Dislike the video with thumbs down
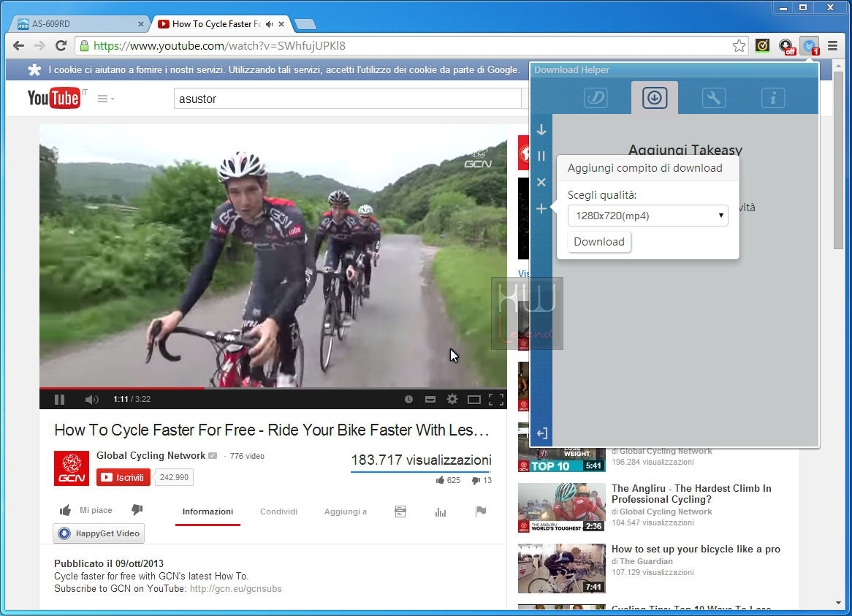The width and height of the screenshot is (852, 616). 137,509
